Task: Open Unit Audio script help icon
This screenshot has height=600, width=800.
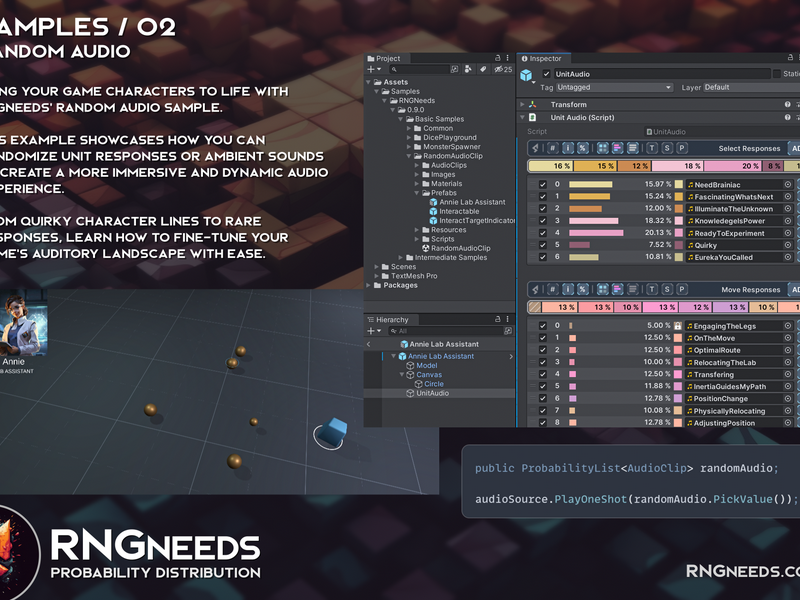Action: point(788,117)
